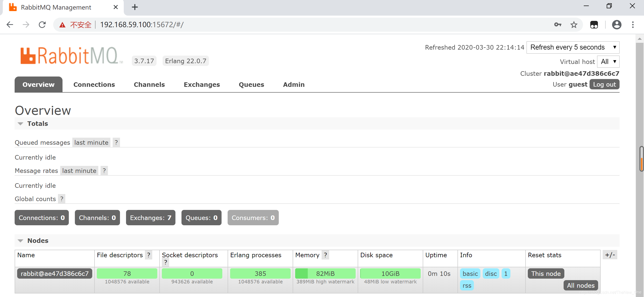Image resolution: width=644 pixels, height=297 pixels.
Task: Change Message rates last minute range
Action: [x=79, y=171]
